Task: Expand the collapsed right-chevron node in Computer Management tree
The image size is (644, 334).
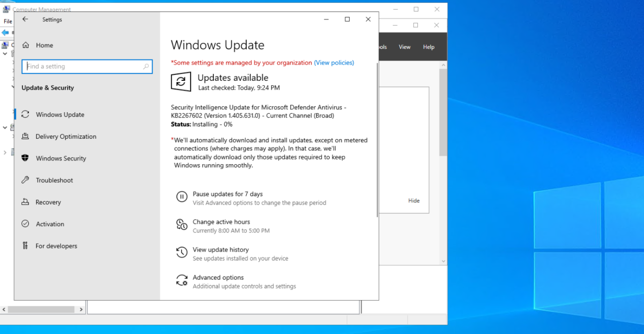Action: pyautogui.click(x=5, y=153)
